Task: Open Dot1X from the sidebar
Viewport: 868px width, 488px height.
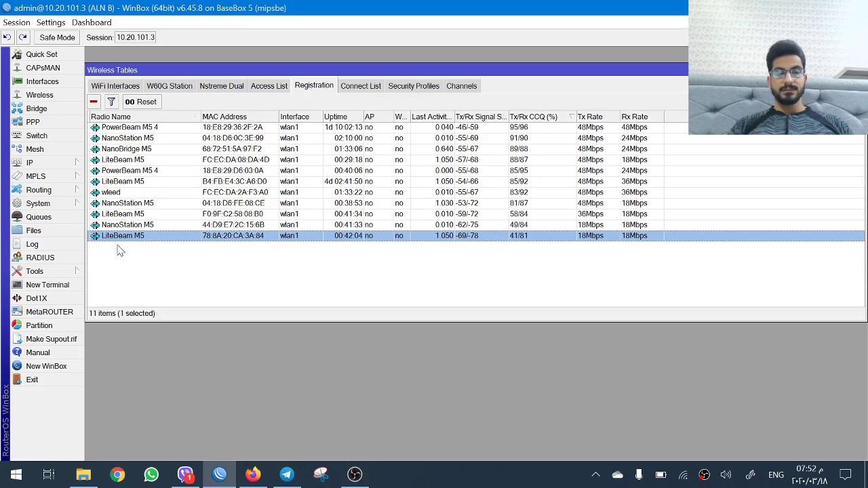Action: pos(37,298)
